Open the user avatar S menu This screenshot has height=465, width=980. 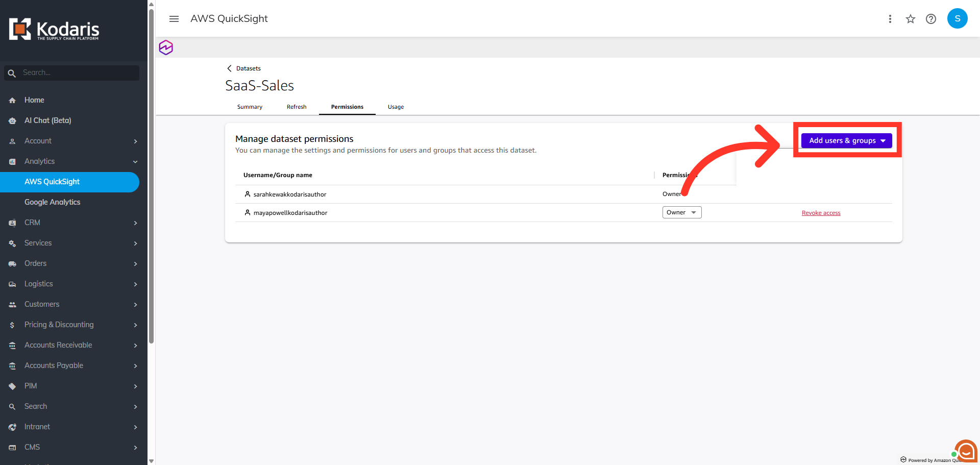tap(958, 18)
